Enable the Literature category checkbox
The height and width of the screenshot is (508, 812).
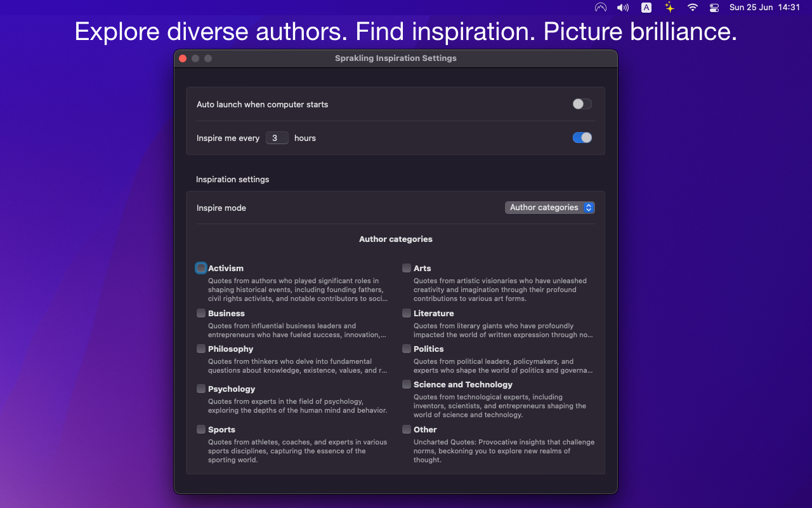pos(407,313)
